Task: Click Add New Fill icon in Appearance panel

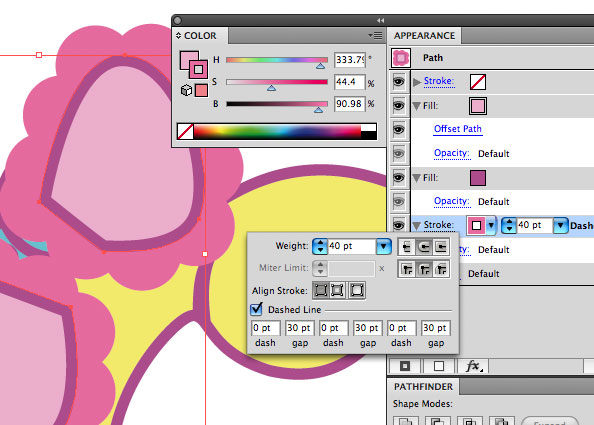Action: pos(439,366)
